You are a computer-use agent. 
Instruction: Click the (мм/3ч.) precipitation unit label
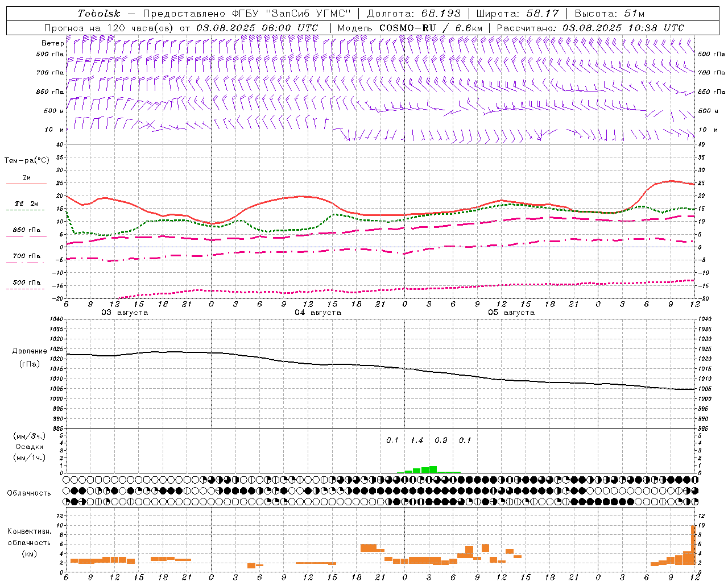(x=30, y=436)
